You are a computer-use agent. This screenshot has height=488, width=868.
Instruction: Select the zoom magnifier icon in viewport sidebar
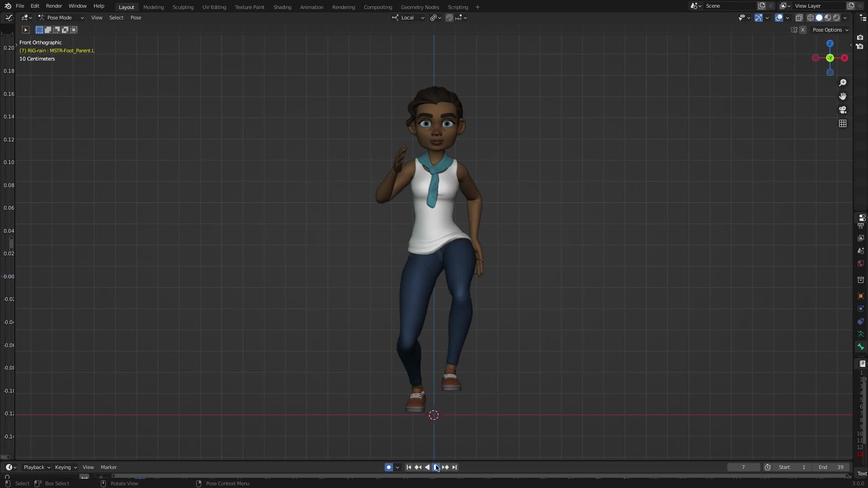coord(843,83)
